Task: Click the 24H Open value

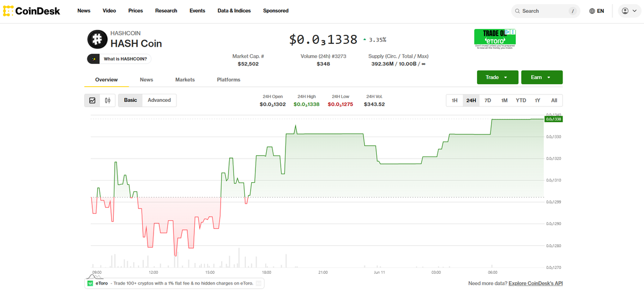Action: (x=273, y=104)
